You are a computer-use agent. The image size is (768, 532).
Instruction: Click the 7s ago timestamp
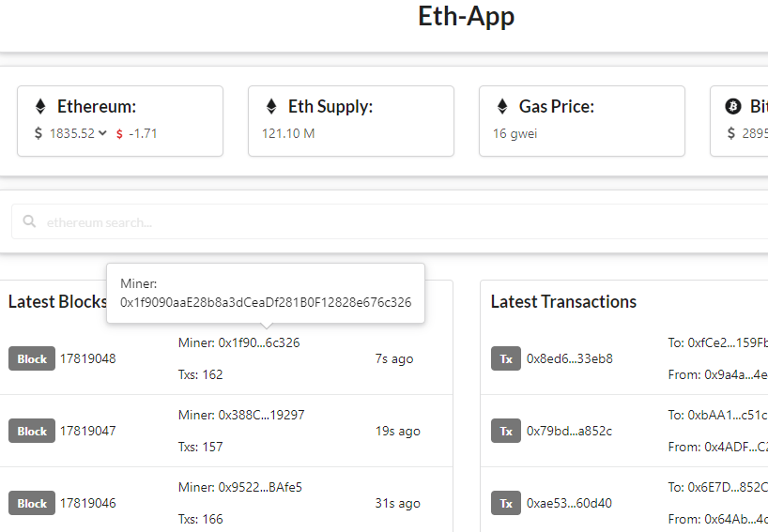click(x=394, y=359)
